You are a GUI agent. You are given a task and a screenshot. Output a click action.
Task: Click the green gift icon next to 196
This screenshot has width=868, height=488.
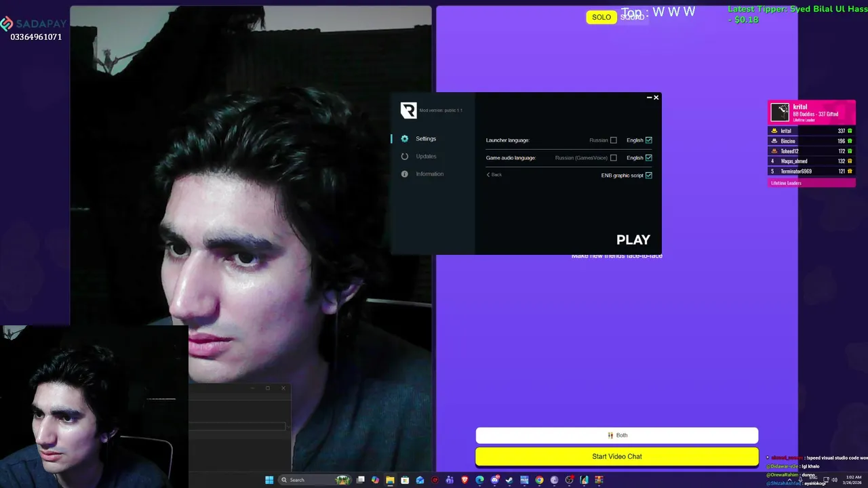tap(850, 141)
